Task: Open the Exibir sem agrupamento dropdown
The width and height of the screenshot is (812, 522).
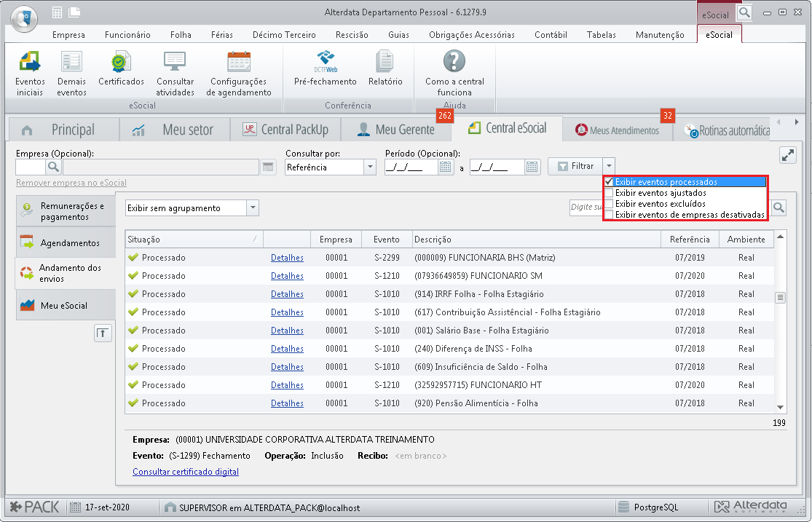Action: tap(253, 207)
